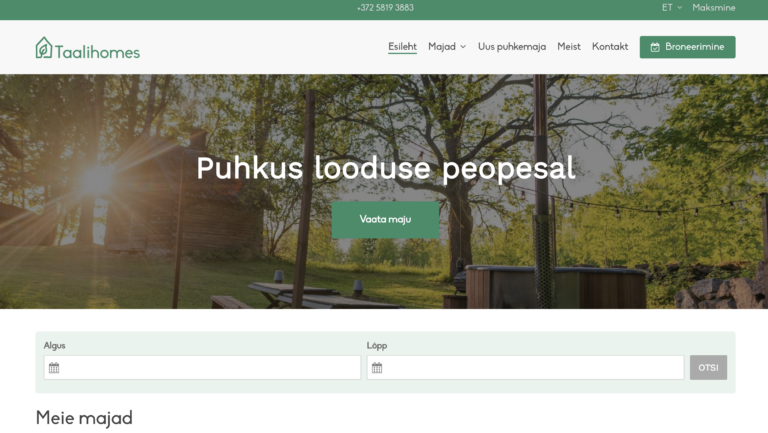This screenshot has height=433, width=768.
Task: Navigate to the Meist page
Action: 569,47
